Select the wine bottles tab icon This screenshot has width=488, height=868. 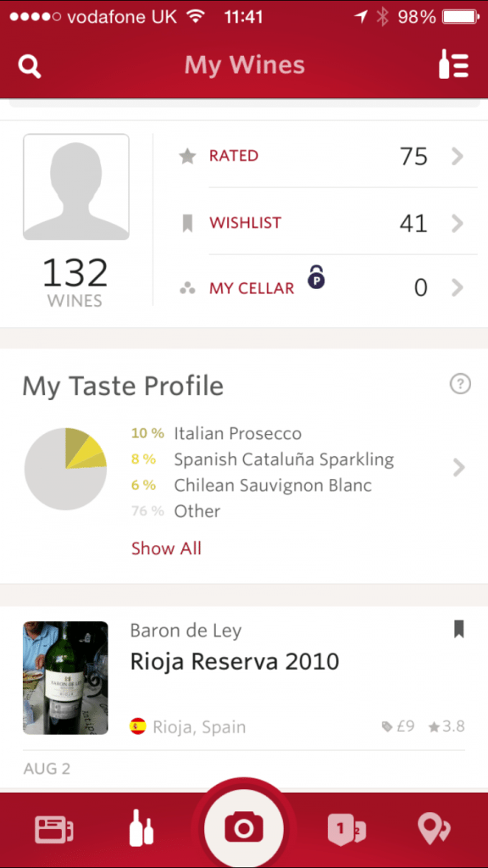click(x=141, y=828)
